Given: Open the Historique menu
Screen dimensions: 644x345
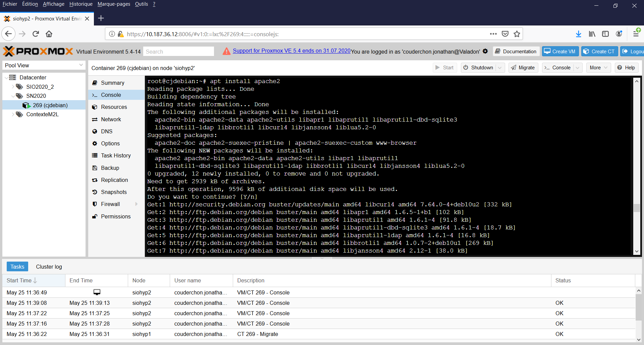Looking at the screenshot, I should [x=81, y=4].
